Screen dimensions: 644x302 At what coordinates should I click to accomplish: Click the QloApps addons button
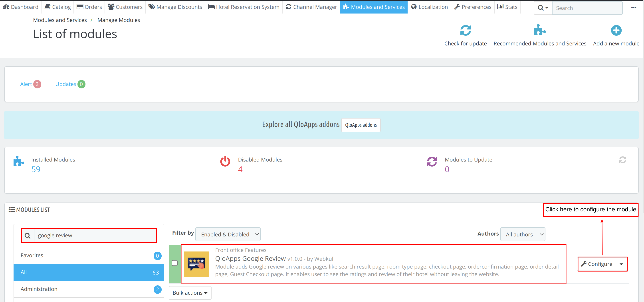[x=360, y=125]
